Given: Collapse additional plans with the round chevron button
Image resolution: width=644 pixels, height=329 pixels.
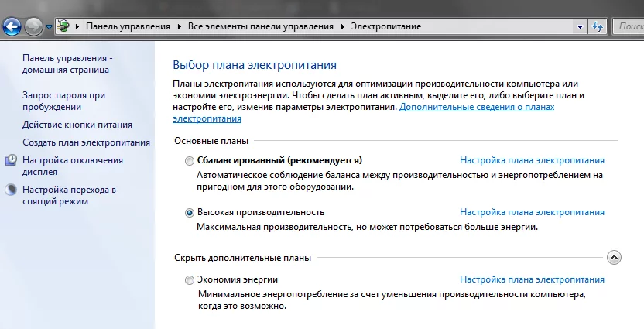Looking at the screenshot, I should tap(614, 257).
